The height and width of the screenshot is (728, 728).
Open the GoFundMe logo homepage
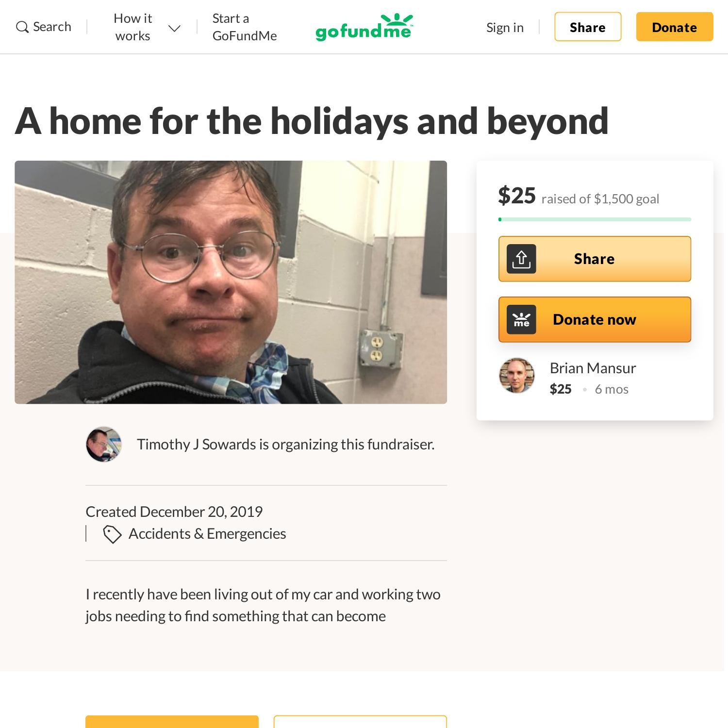point(364,27)
